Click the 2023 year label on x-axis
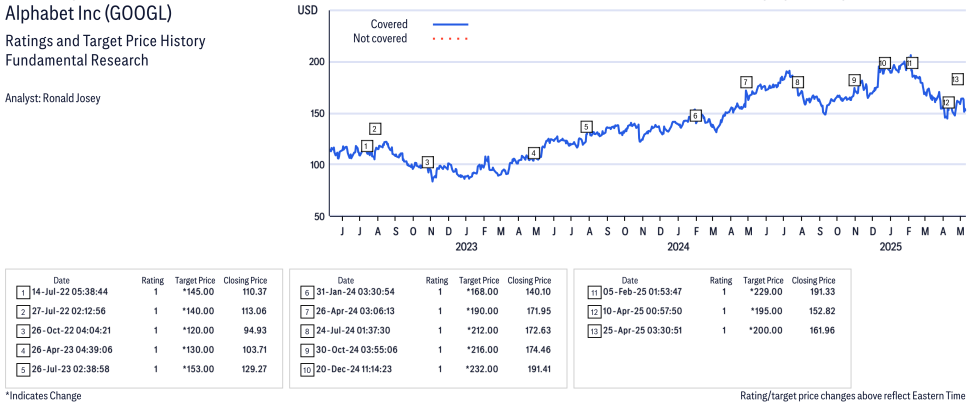This screenshot has height=402, width=976. (x=466, y=247)
